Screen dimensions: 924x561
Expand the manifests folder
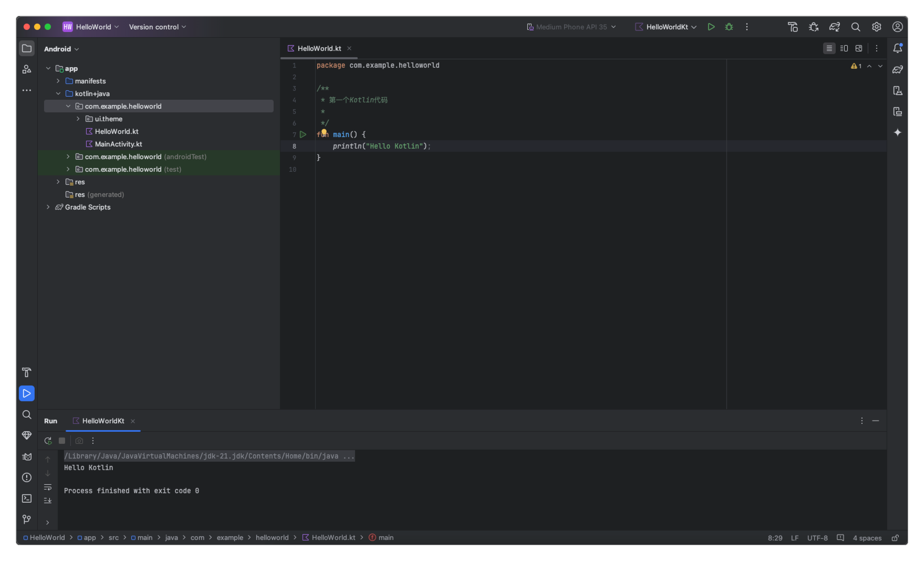point(58,81)
